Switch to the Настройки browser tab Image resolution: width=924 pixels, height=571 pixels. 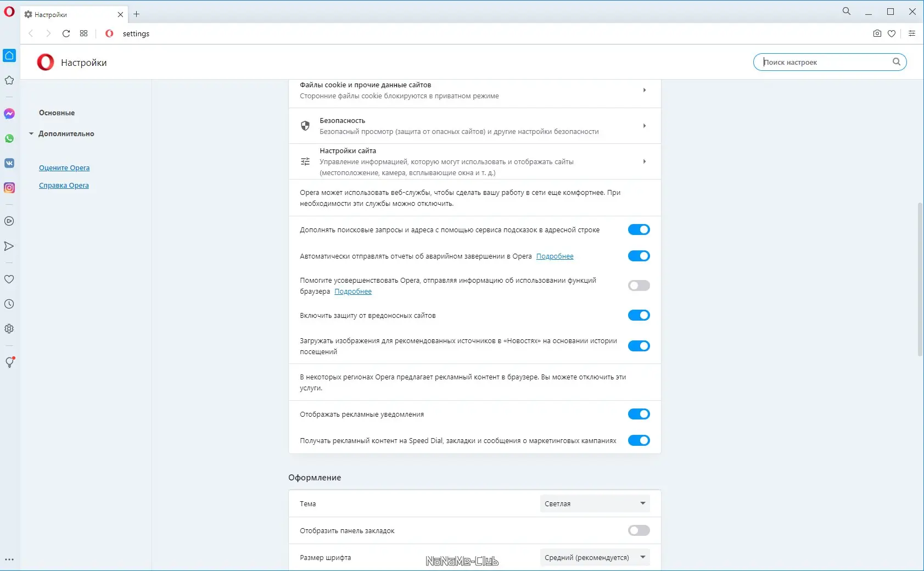74,15
